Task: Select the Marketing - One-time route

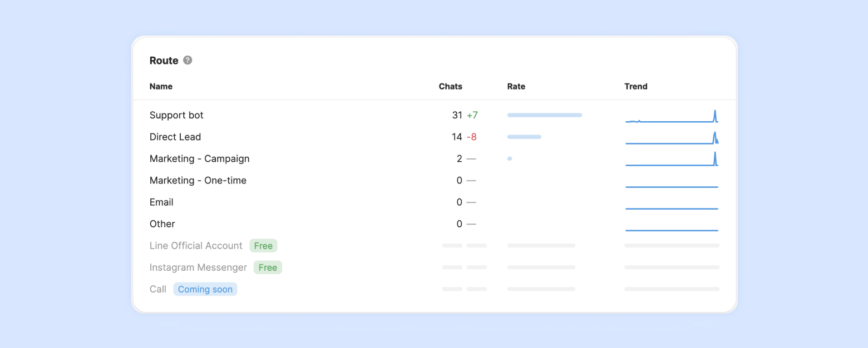Action: click(x=198, y=180)
